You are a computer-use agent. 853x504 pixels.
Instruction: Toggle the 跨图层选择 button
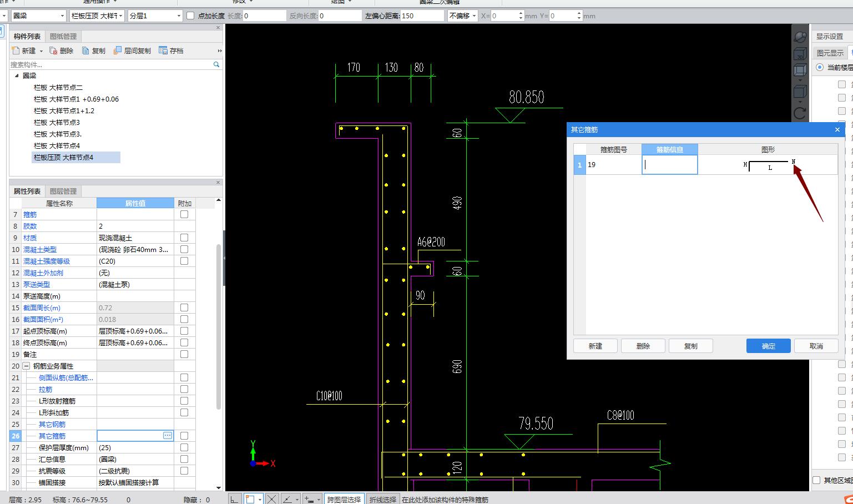344,499
